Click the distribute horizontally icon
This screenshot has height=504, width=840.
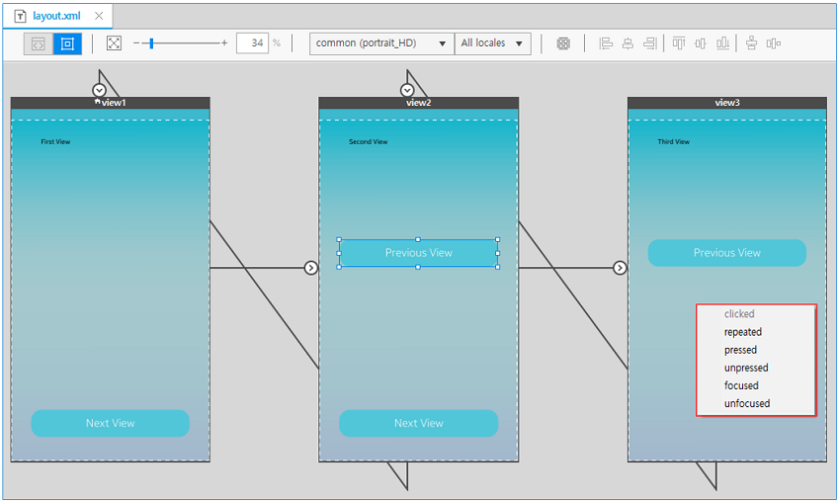(x=774, y=43)
